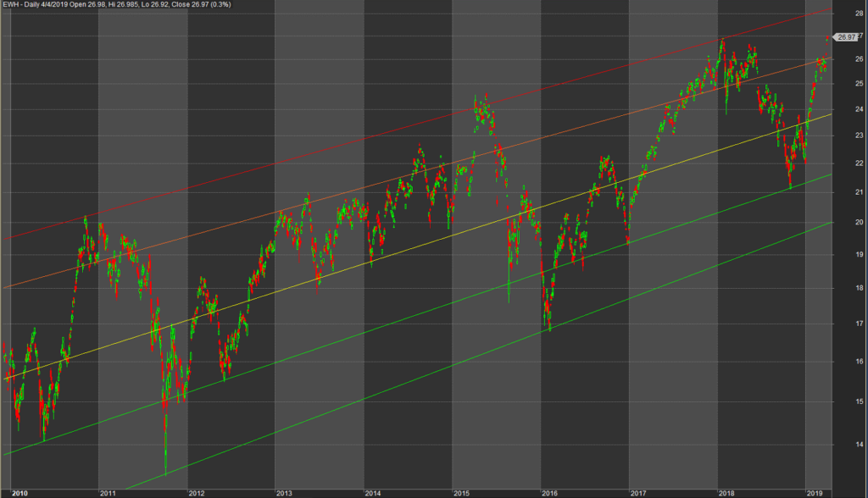Click the 2019 year label on time axis
Image resolution: width=868 pixels, height=498 pixels.
[815, 493]
